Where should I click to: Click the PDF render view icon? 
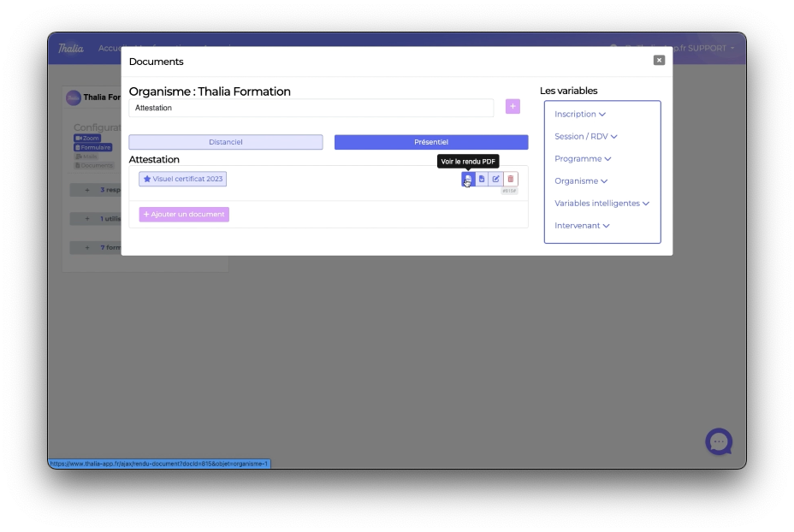click(468, 179)
